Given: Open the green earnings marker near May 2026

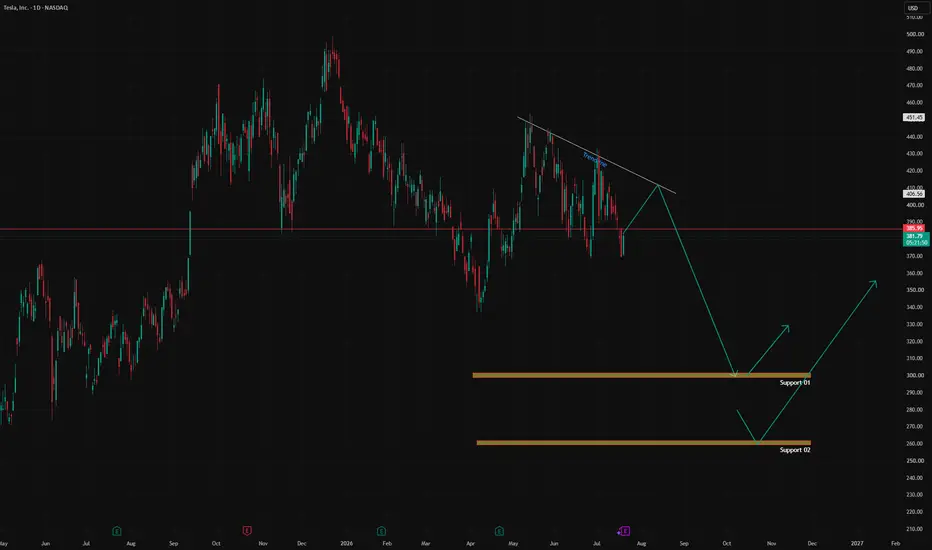Looking at the screenshot, I should (x=499, y=531).
